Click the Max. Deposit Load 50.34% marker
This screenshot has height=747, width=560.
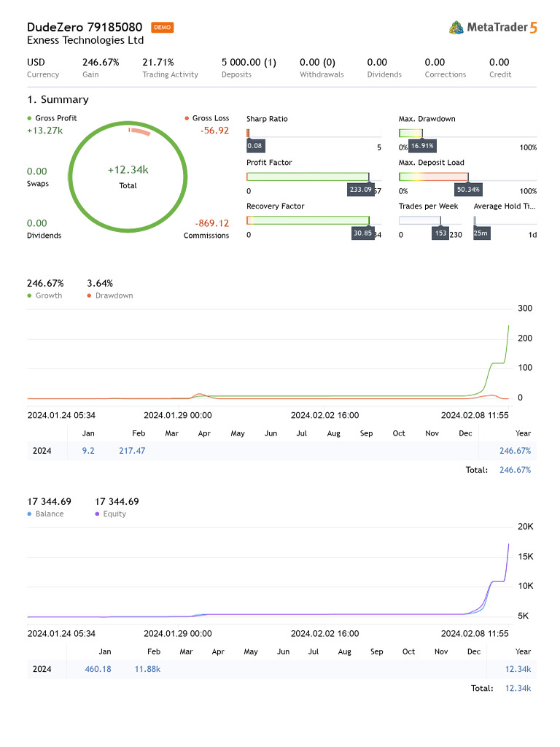coord(468,190)
